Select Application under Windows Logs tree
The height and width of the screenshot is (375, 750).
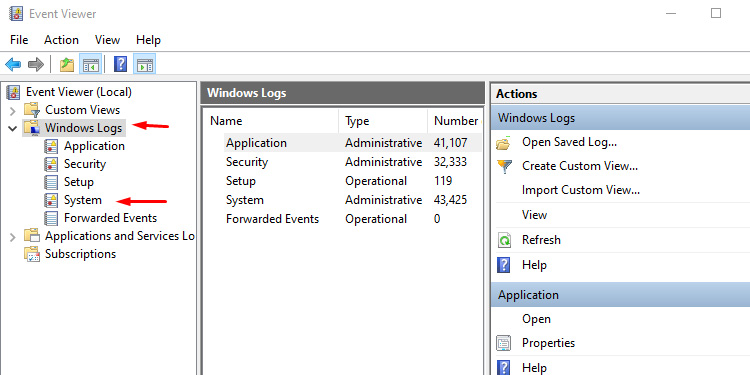tap(94, 146)
